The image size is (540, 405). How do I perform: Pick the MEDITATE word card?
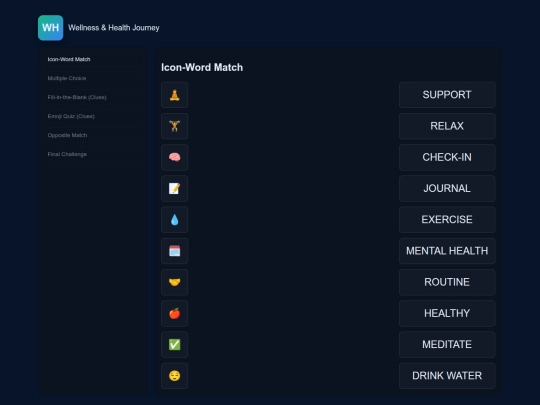click(x=447, y=344)
